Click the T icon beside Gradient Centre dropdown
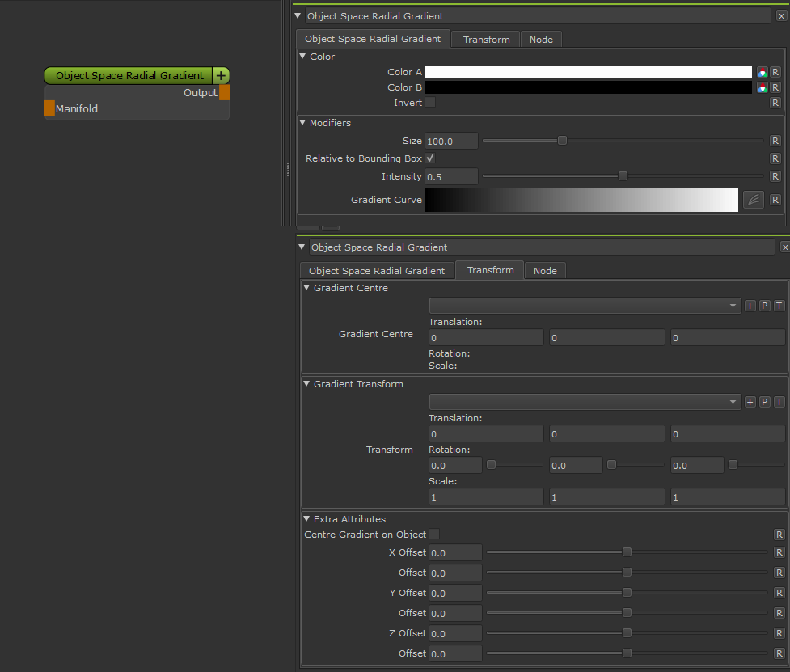 pyautogui.click(x=779, y=306)
